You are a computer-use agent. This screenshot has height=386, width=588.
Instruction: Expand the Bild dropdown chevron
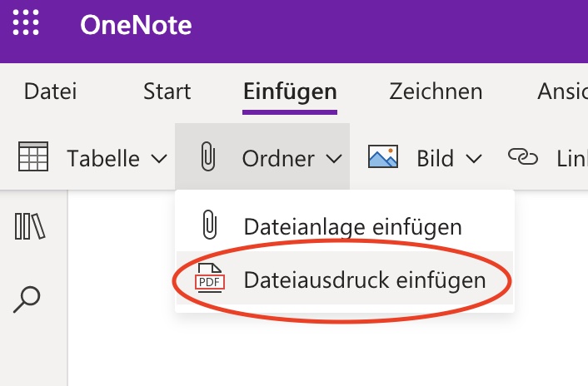click(474, 158)
